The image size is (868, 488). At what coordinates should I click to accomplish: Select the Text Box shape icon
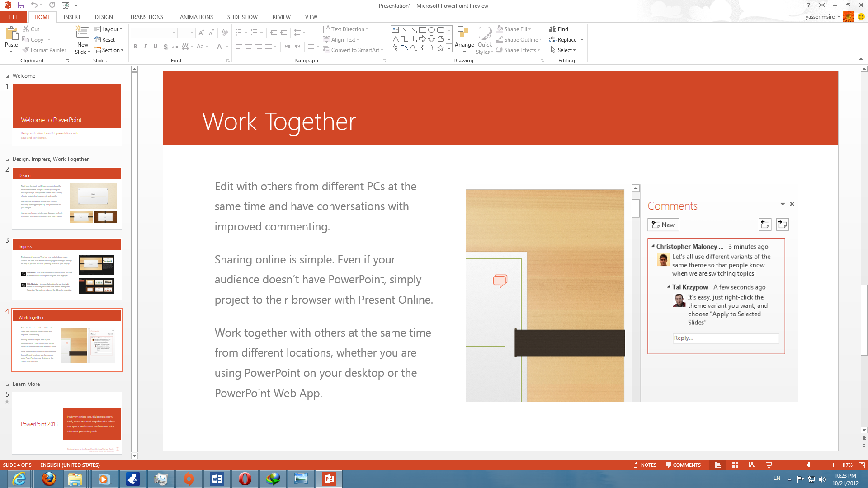[x=396, y=30]
